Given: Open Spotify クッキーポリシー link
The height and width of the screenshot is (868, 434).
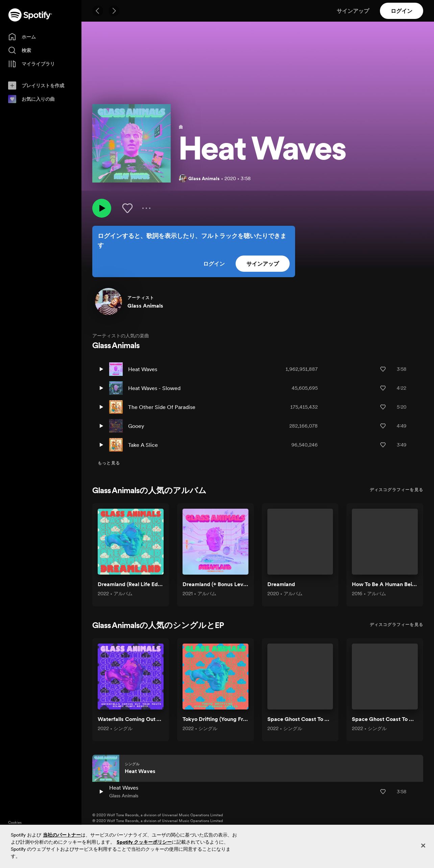Looking at the screenshot, I should click(x=144, y=842).
